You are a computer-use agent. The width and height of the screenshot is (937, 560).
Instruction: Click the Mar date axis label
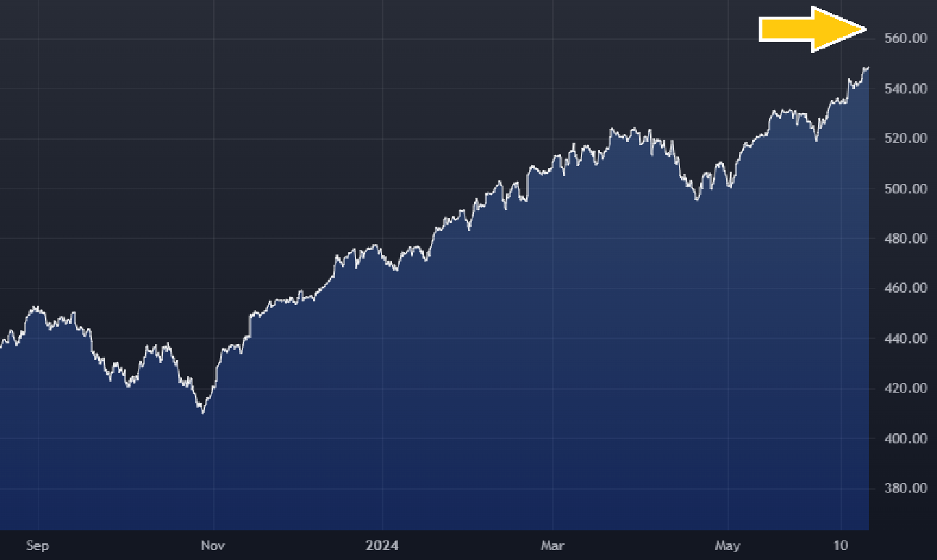point(553,546)
